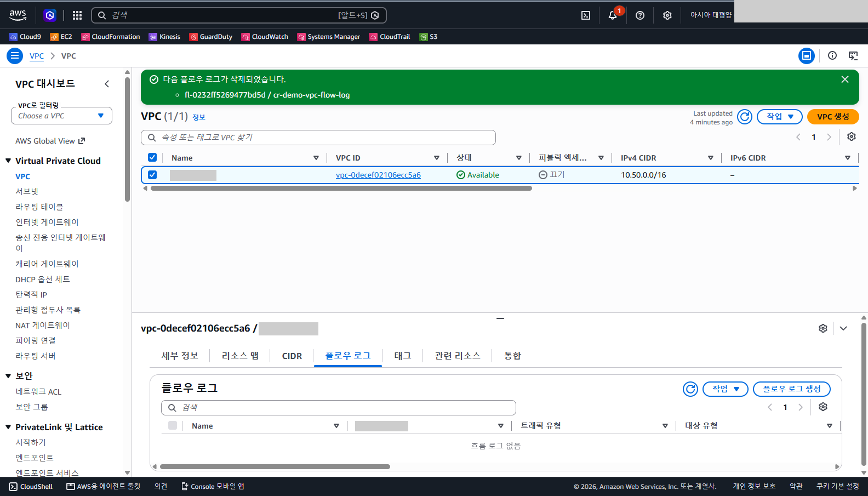The height and width of the screenshot is (496, 868).
Task: Open the settings gear in top bar
Action: point(667,15)
